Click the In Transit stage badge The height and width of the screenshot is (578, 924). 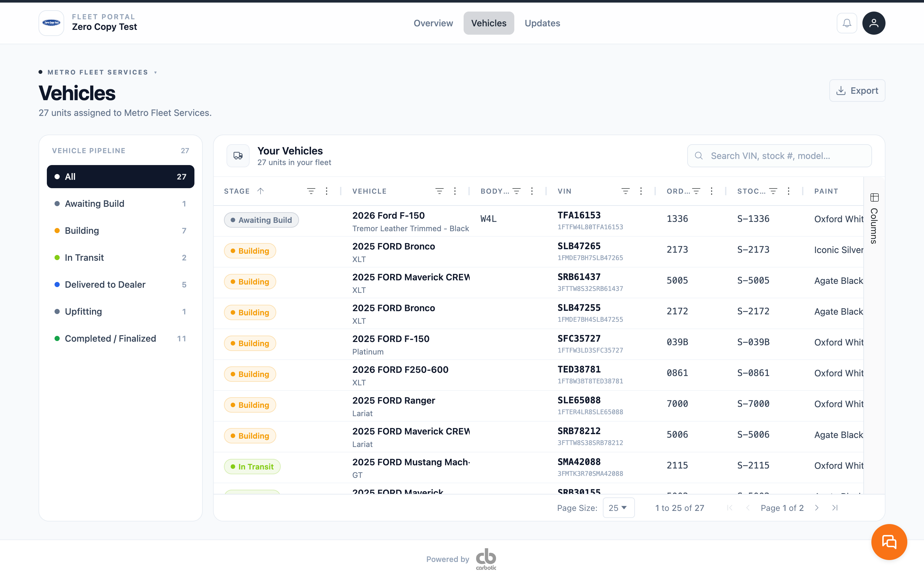tap(252, 466)
